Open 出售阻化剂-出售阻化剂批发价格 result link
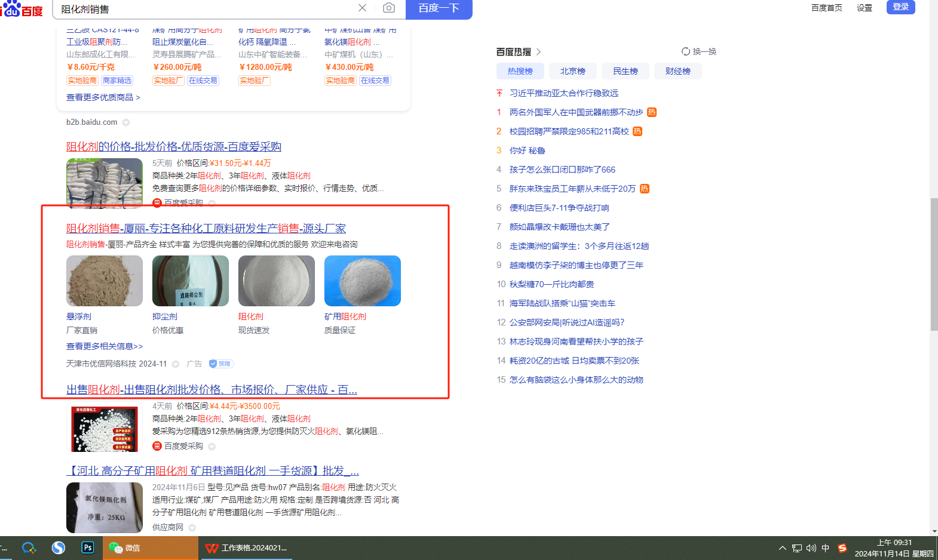Image resolution: width=938 pixels, height=560 pixels. click(x=212, y=390)
